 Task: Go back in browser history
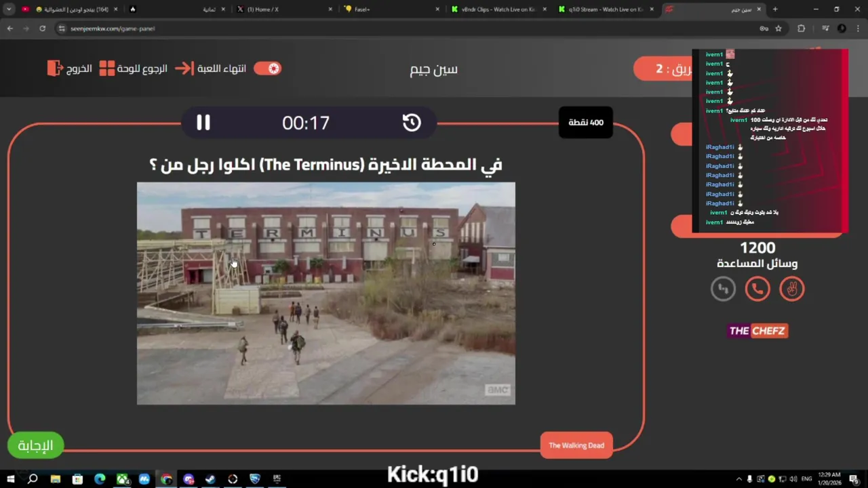(10, 28)
